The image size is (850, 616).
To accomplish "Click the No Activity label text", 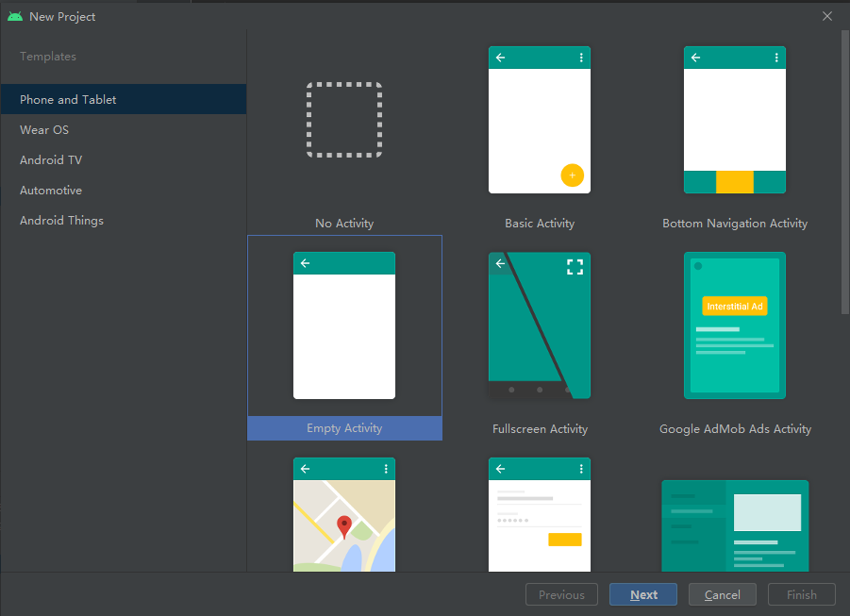I will 344,223.
